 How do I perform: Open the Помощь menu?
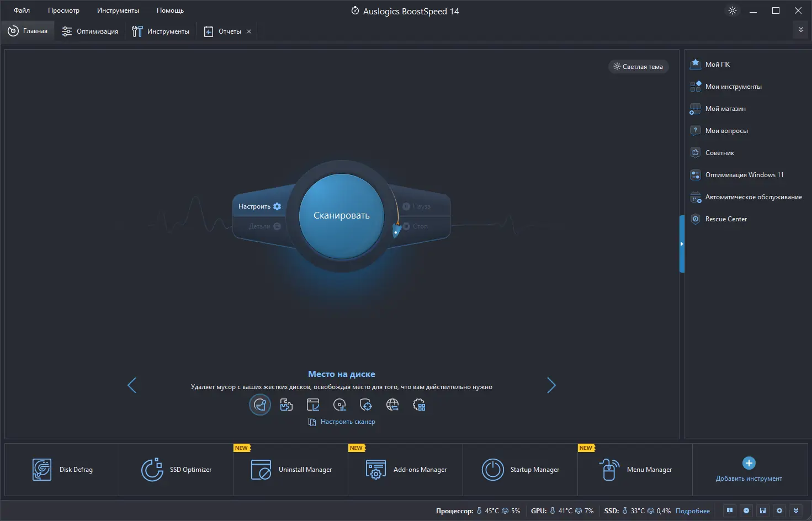click(170, 10)
